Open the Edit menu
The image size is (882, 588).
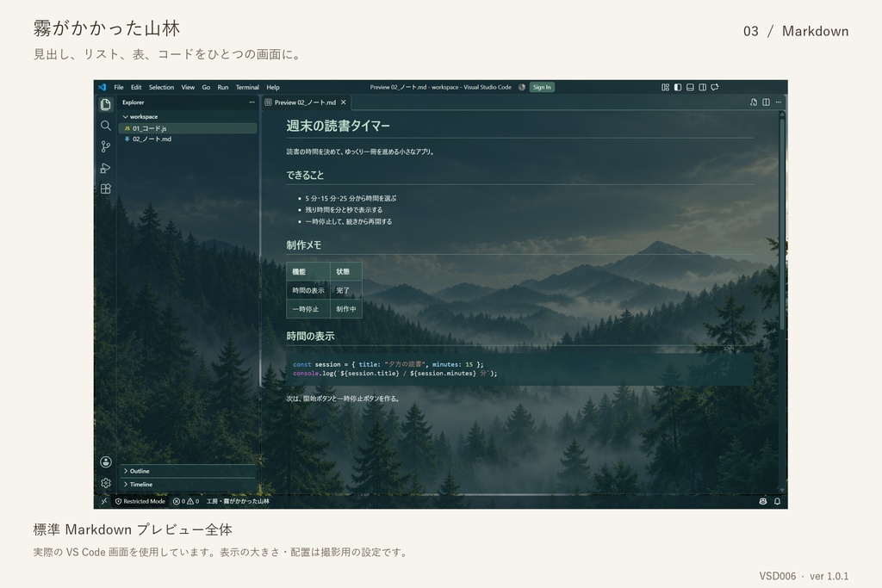[136, 87]
